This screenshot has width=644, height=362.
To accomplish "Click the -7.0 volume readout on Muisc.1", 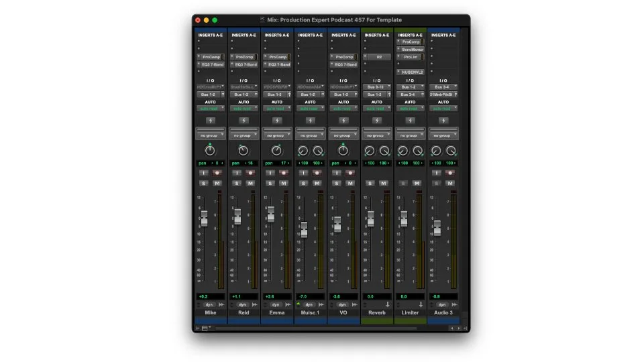I will tap(310, 296).
